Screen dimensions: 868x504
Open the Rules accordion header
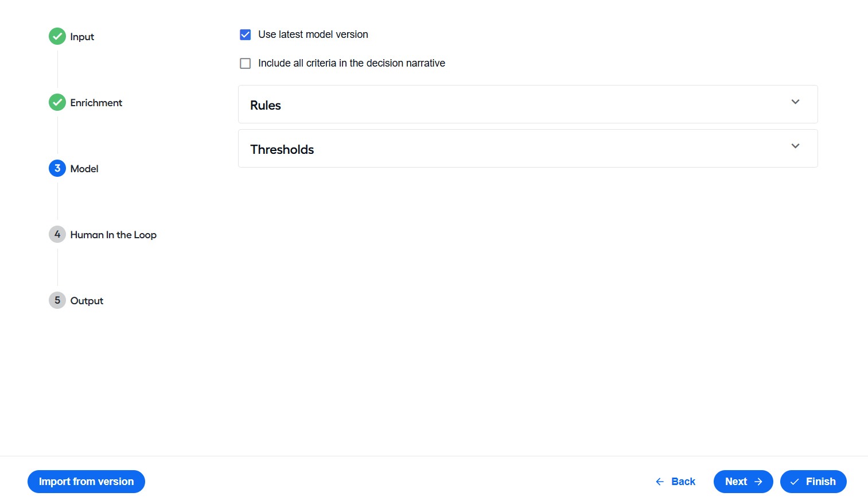(528, 104)
